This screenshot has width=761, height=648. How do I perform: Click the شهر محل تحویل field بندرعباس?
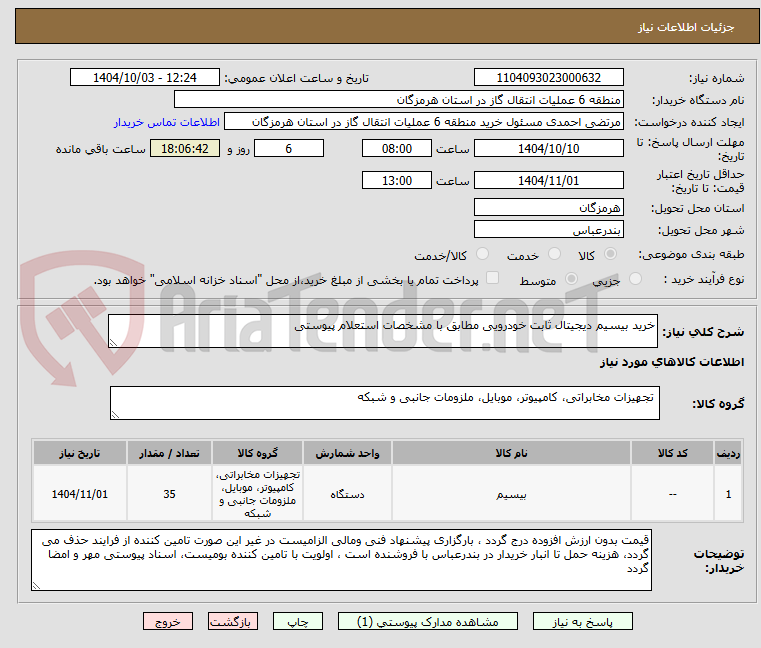548,230
